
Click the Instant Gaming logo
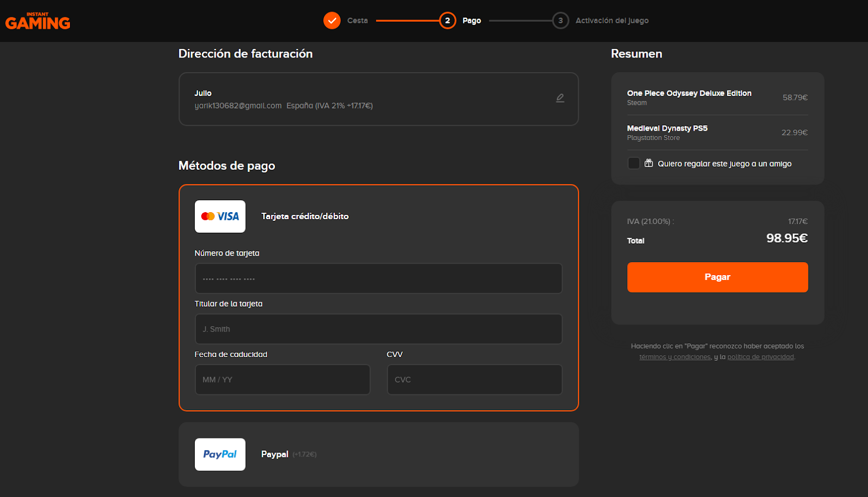(38, 21)
